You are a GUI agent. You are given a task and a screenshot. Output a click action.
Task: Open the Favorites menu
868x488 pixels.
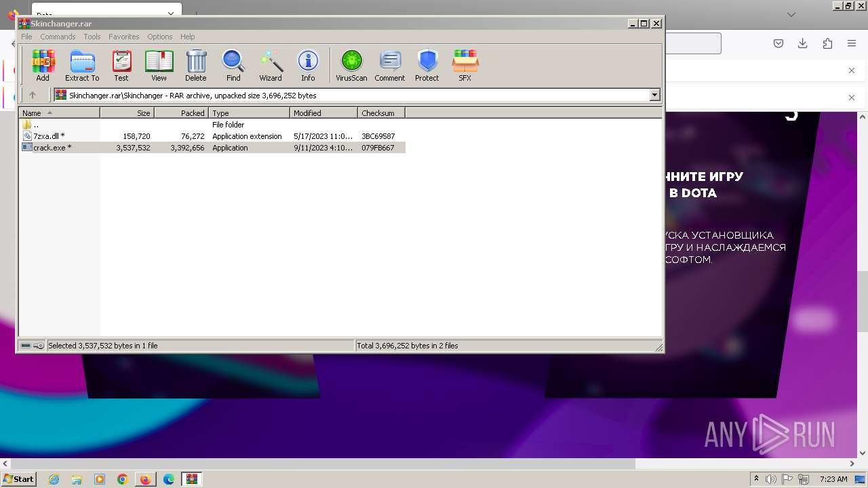[x=124, y=37]
